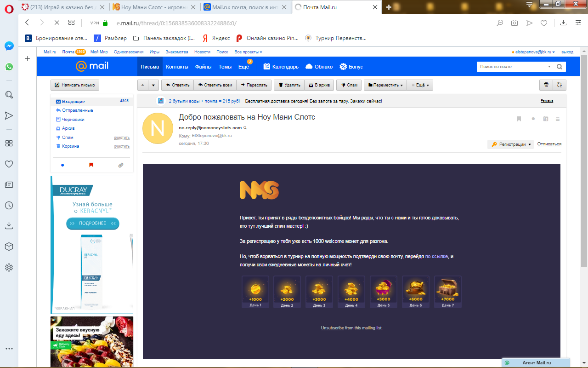
Task: Open the start page grid icon
Action: (71, 23)
